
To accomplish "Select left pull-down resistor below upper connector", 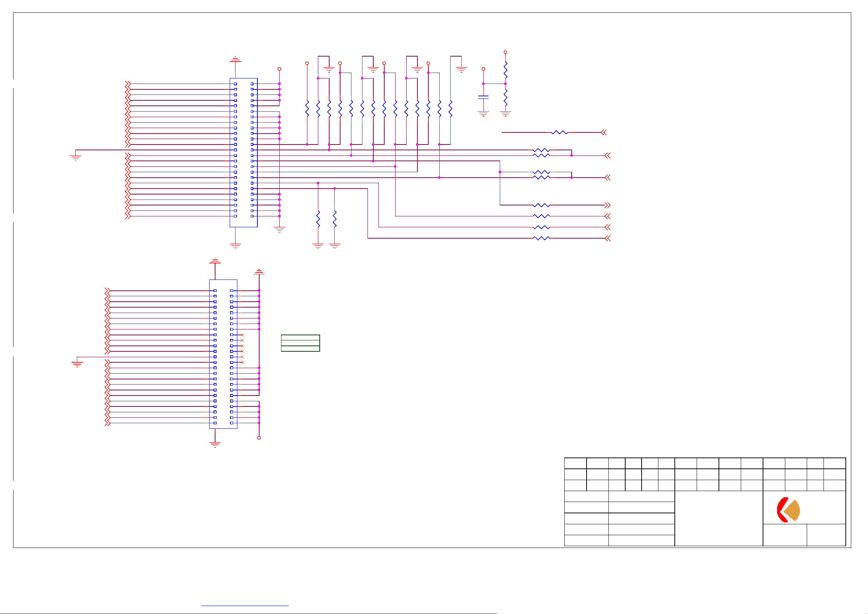I will (318, 219).
